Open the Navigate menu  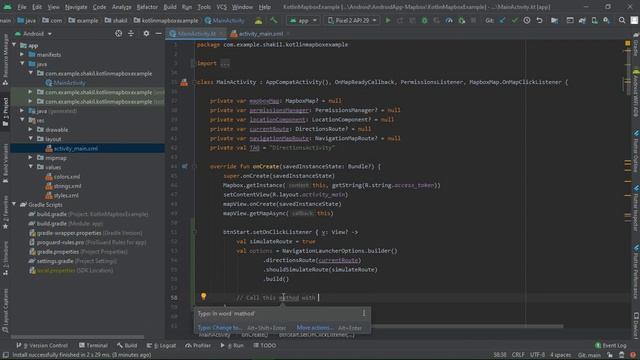pyautogui.click(x=76, y=7)
